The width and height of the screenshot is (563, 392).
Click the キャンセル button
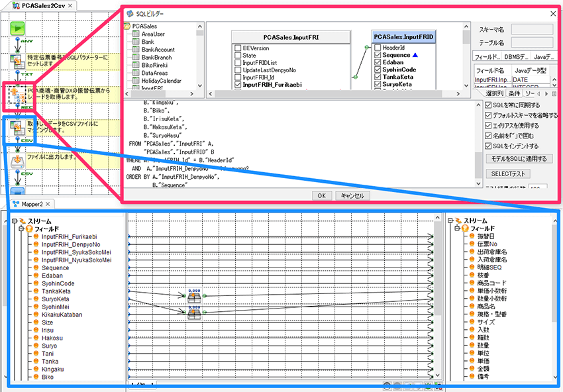(352, 195)
